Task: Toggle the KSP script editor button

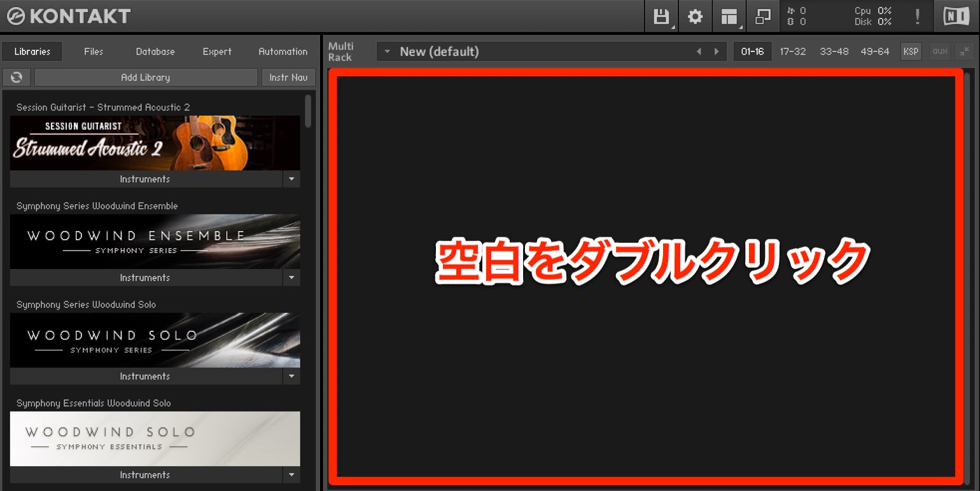Action: click(x=911, y=52)
